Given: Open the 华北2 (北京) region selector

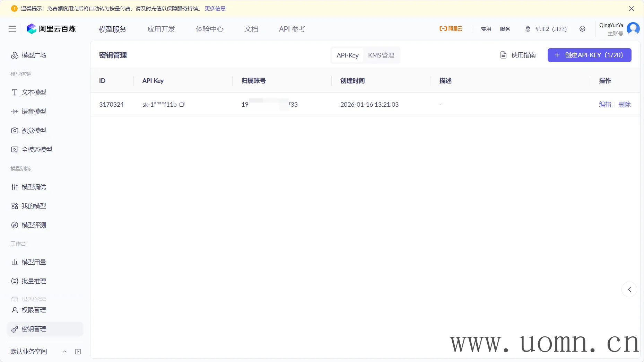Looking at the screenshot, I should tap(546, 29).
